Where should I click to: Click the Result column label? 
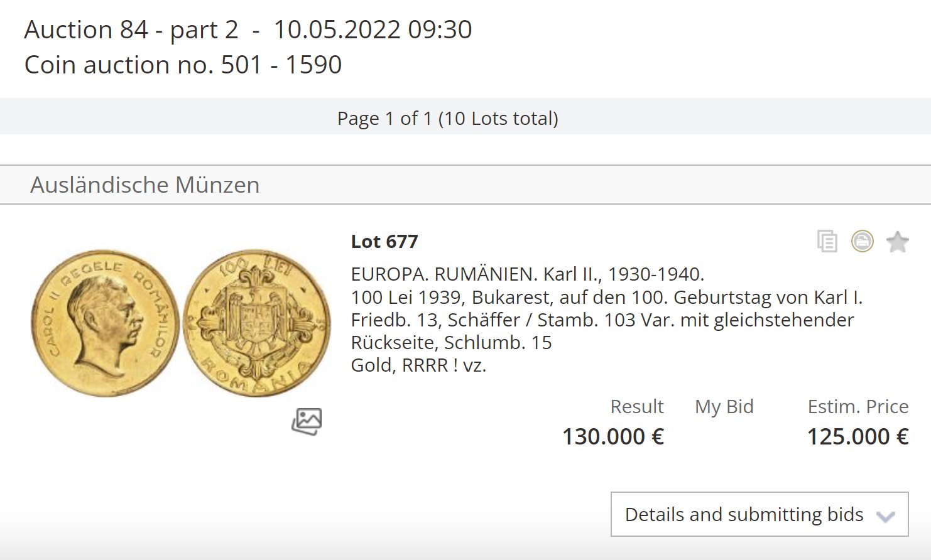click(636, 407)
